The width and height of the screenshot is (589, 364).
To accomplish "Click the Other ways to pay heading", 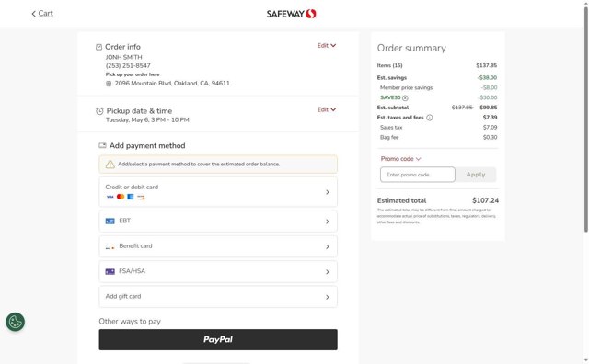I will tap(130, 321).
